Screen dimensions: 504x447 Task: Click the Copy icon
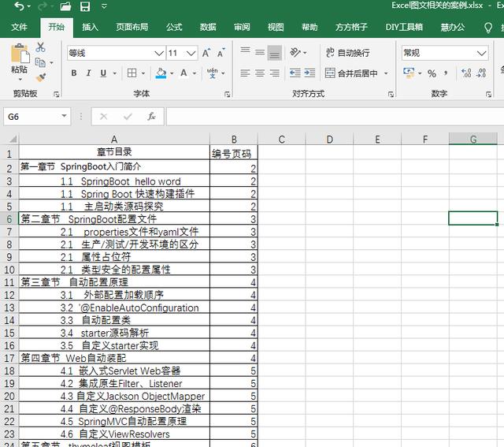[40, 62]
